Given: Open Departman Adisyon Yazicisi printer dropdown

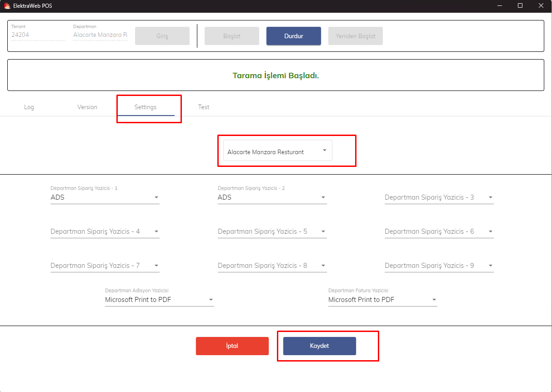Looking at the screenshot, I should (159, 300).
